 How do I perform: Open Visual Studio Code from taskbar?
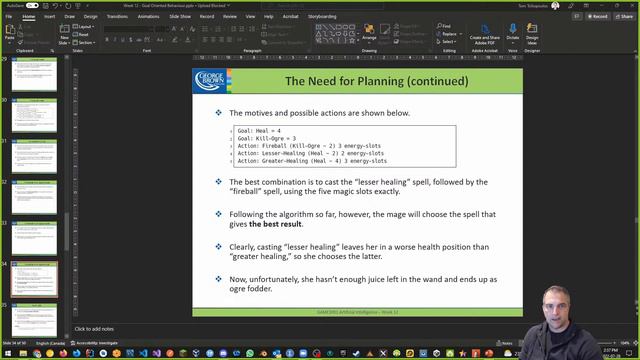(x=143, y=353)
